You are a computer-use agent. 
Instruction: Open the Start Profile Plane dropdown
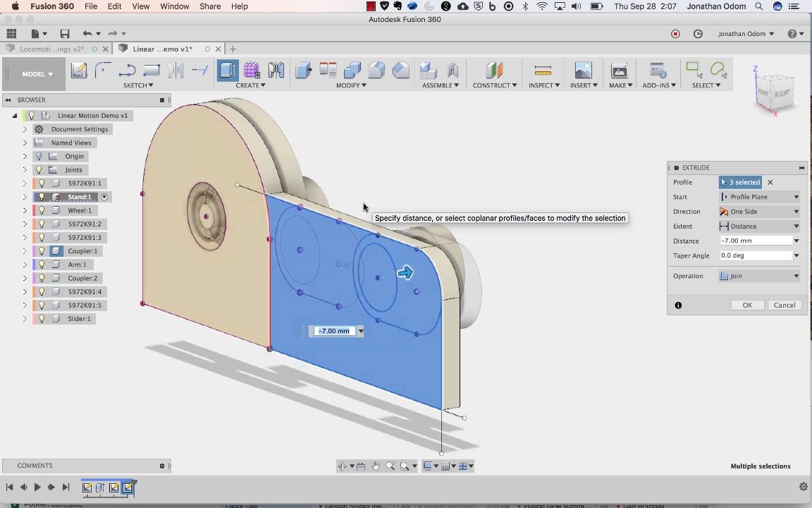pos(759,197)
